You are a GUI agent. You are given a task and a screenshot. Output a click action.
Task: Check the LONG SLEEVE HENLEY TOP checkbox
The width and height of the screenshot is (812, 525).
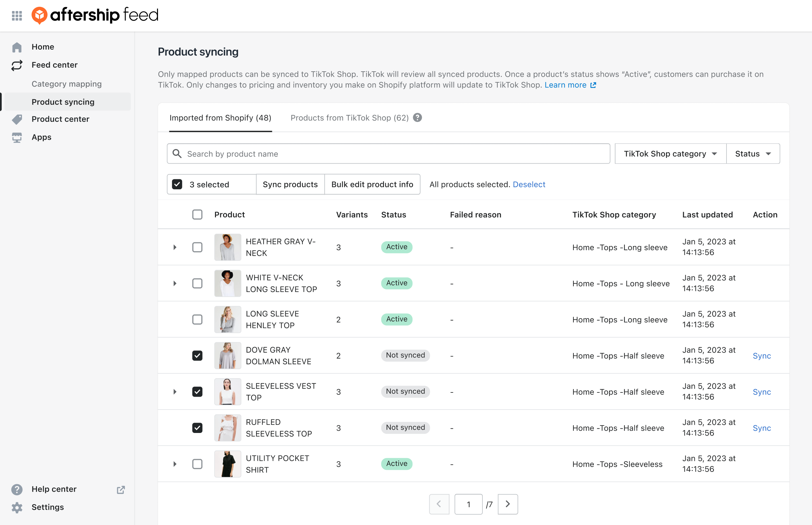point(197,320)
